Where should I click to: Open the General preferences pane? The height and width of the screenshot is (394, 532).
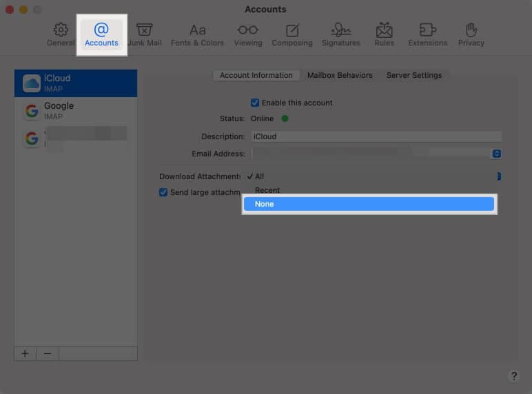pyautogui.click(x=61, y=34)
